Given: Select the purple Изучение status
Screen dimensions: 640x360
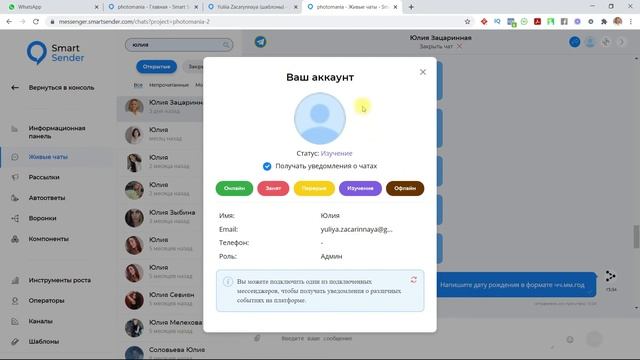Looking at the screenshot, I should coord(360,189).
